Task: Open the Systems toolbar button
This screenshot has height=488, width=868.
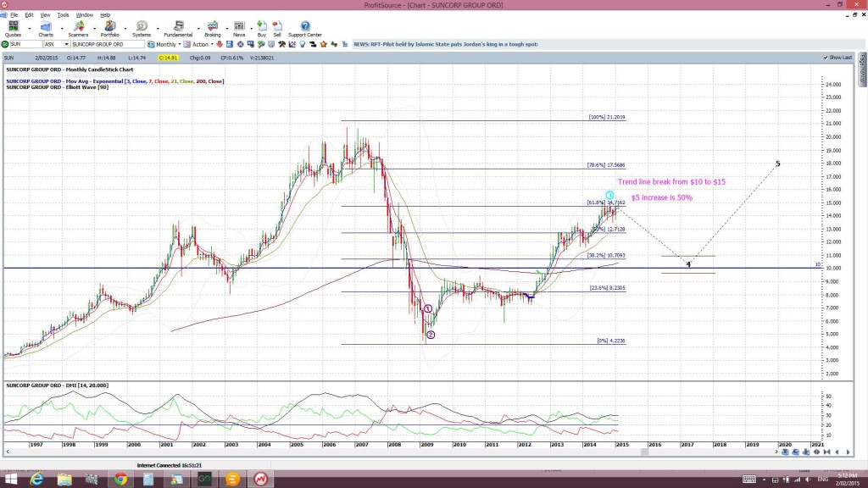Action: (x=142, y=29)
